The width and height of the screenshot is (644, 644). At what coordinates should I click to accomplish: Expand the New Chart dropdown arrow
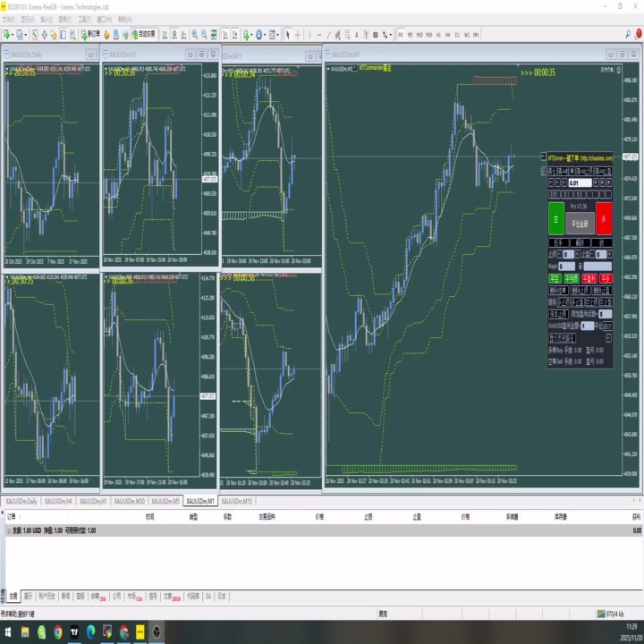point(13,35)
